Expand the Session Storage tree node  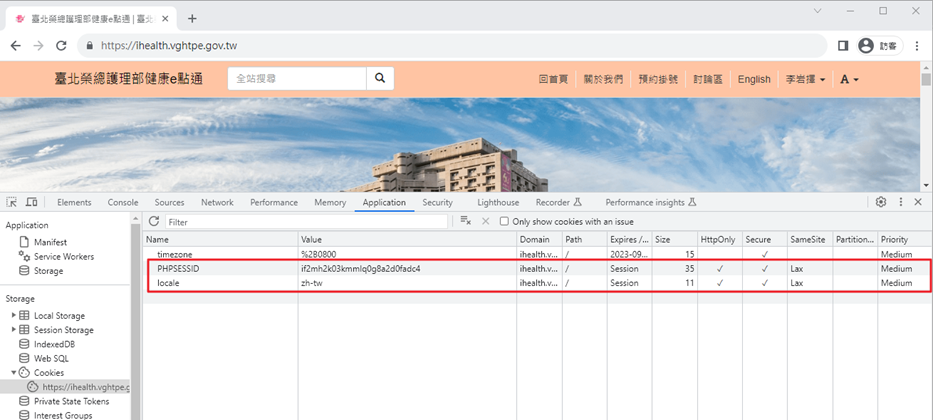14,330
